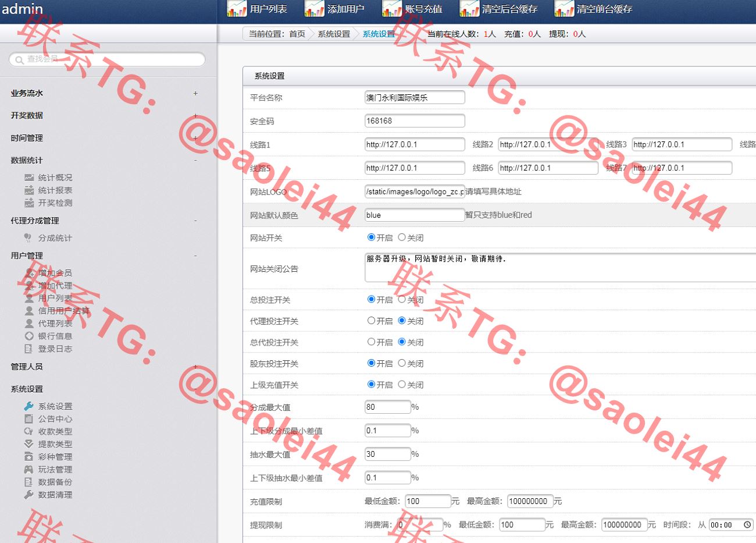This screenshot has width=756, height=543.
Task: Click the 平台名称 input field
Action: 414,97
